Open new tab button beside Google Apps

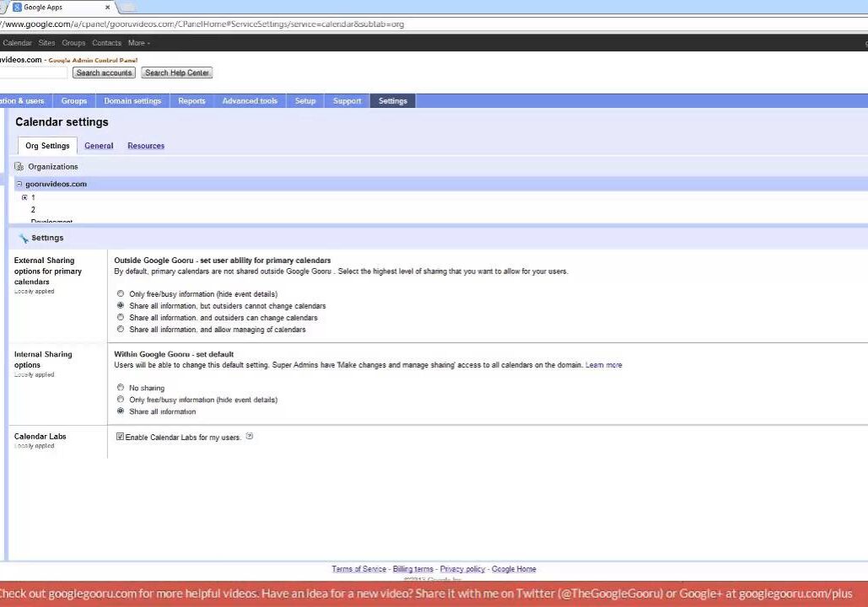tap(128, 8)
